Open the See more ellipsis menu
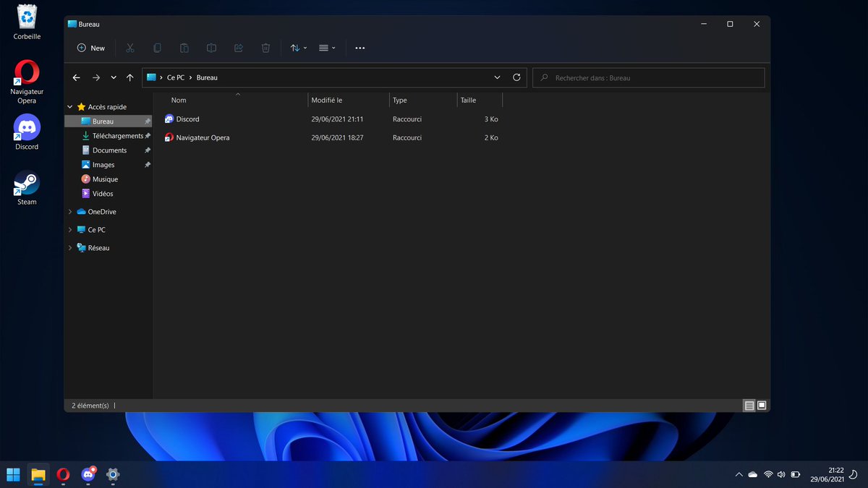The width and height of the screenshot is (868, 488). point(360,48)
